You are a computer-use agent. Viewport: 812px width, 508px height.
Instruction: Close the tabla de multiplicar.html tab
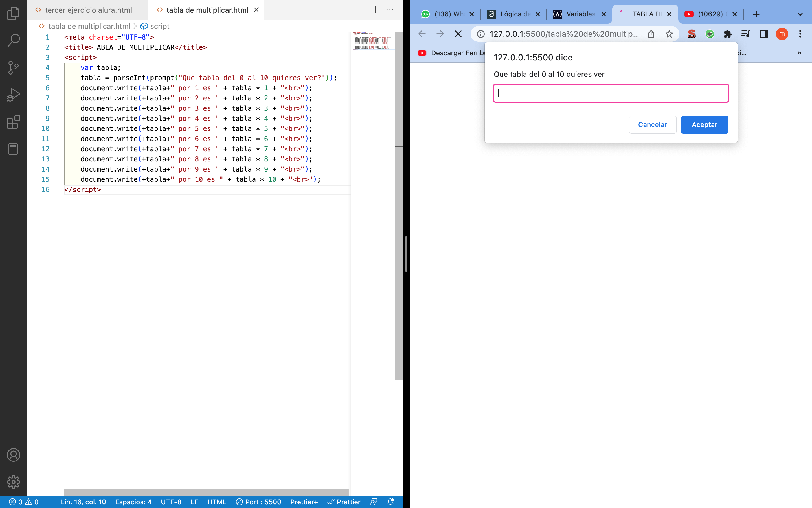click(256, 10)
